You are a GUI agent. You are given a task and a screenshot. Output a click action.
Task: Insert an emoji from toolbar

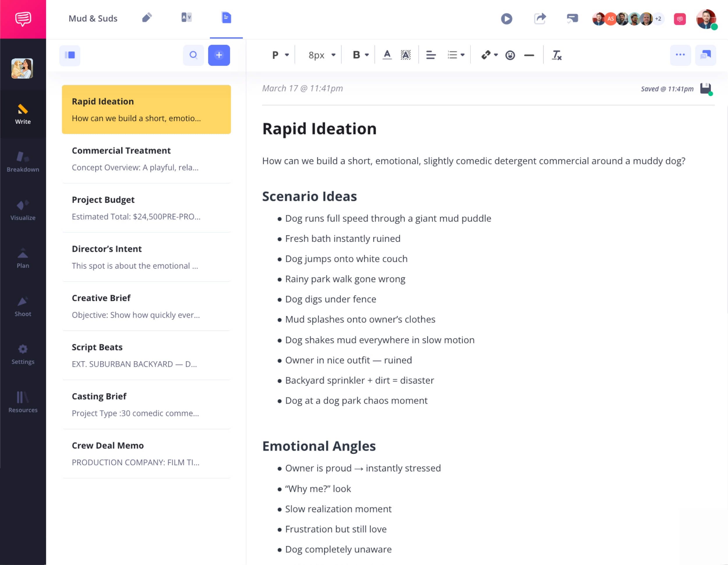510,55
